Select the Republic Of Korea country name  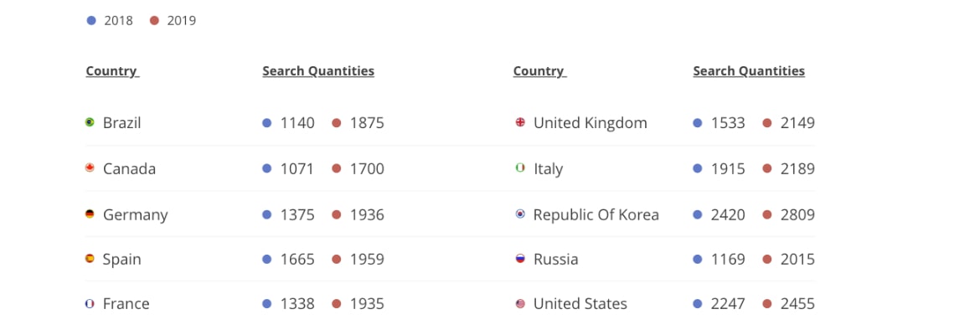[x=596, y=215]
